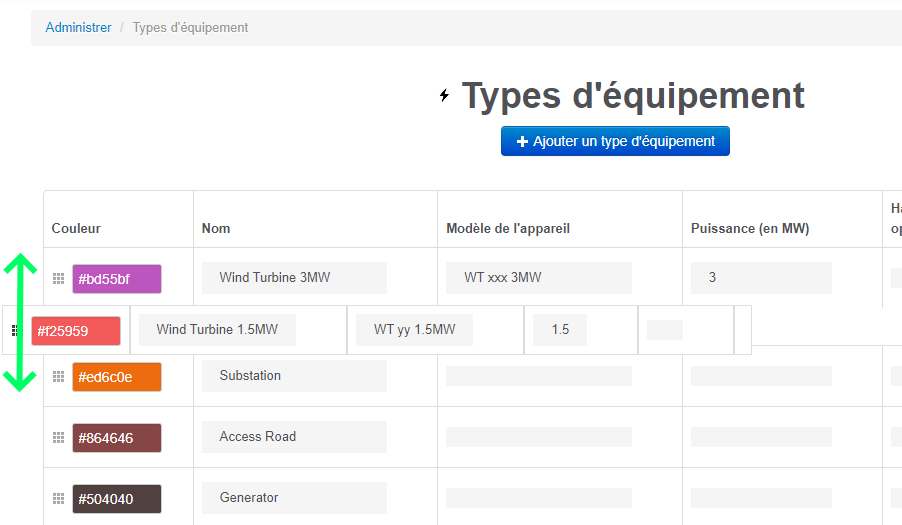Click drag handle of Wind Turbine 3MW row
Screen dimensions: 902x525
pos(58,278)
